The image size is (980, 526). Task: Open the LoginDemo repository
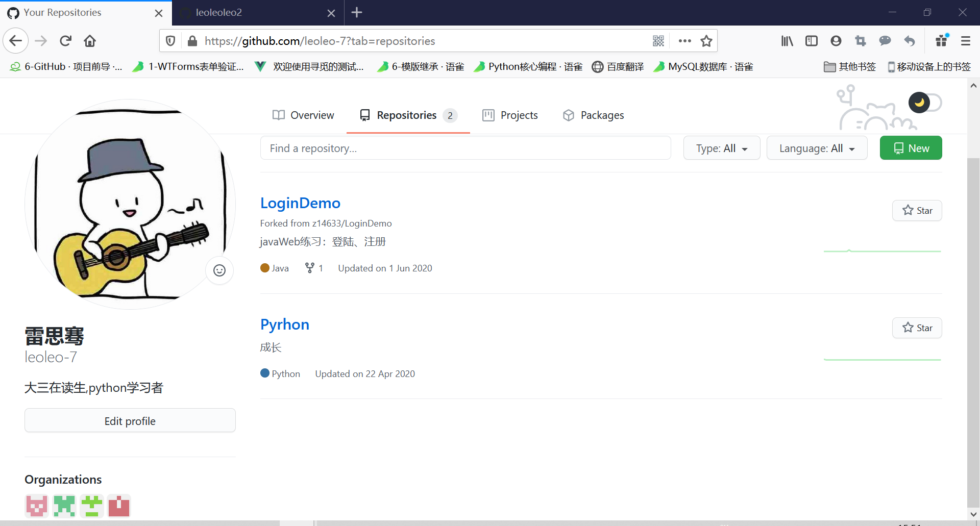pyautogui.click(x=300, y=203)
